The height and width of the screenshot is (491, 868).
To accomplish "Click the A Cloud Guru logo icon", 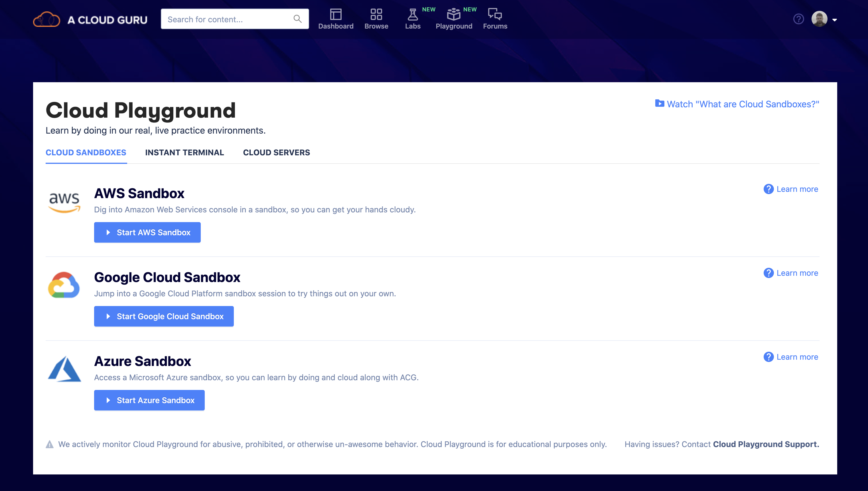I will 47,19.
